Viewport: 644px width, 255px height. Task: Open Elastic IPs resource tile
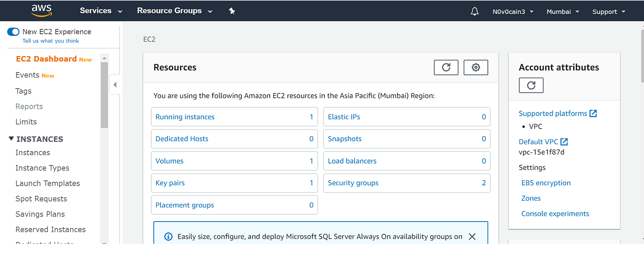point(407,117)
